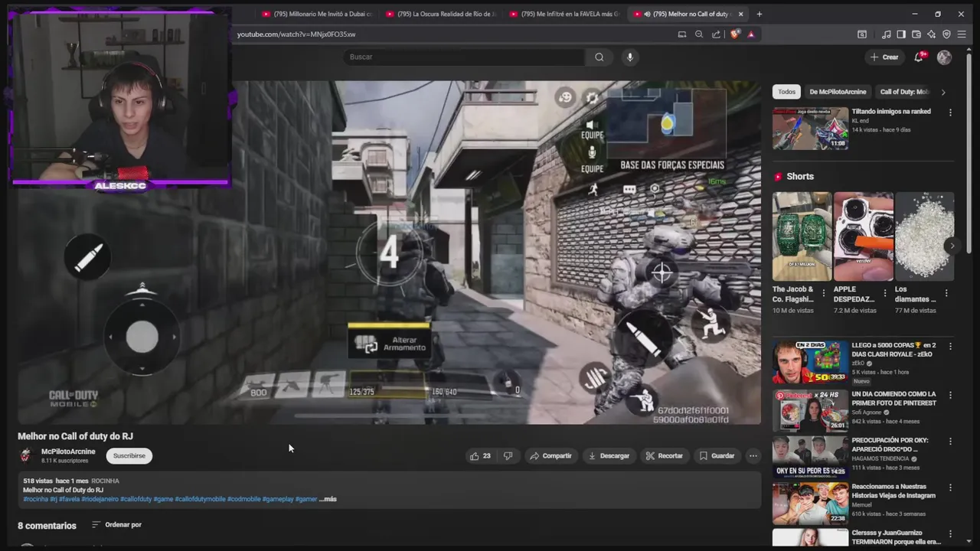
Task: Open Brave Rewards triangle icon
Action: point(751,34)
